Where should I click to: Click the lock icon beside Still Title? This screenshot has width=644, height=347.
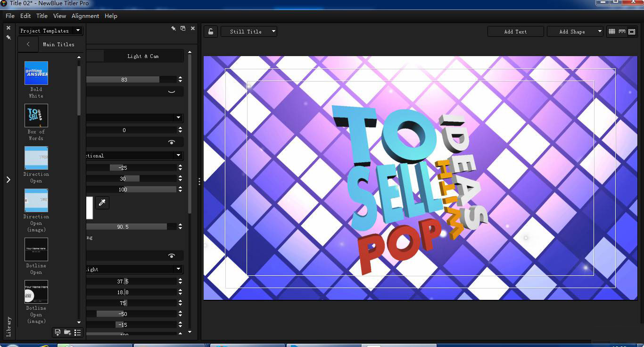211,32
